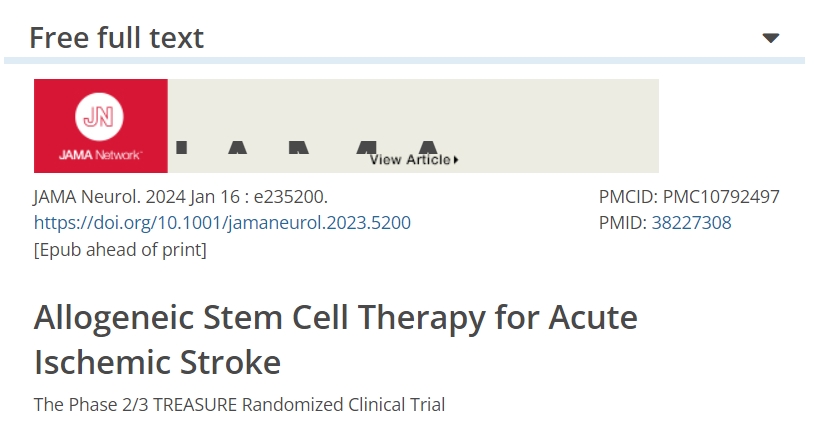Collapse the Free full text section arrow
The width and height of the screenshot is (814, 425).
tap(770, 38)
